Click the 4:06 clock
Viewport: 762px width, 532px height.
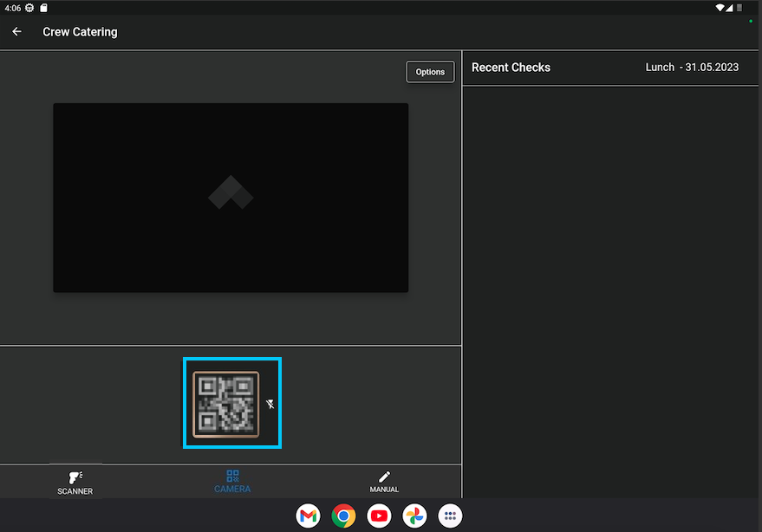(x=13, y=9)
